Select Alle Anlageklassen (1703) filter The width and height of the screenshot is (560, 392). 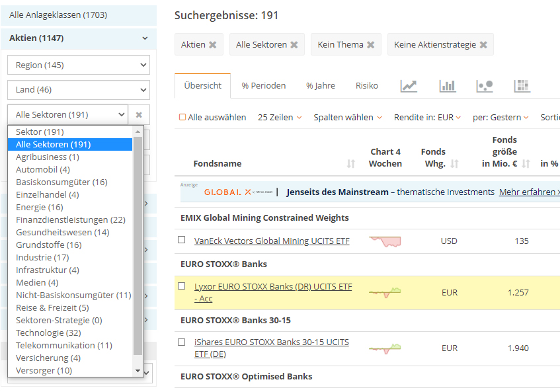(x=79, y=15)
